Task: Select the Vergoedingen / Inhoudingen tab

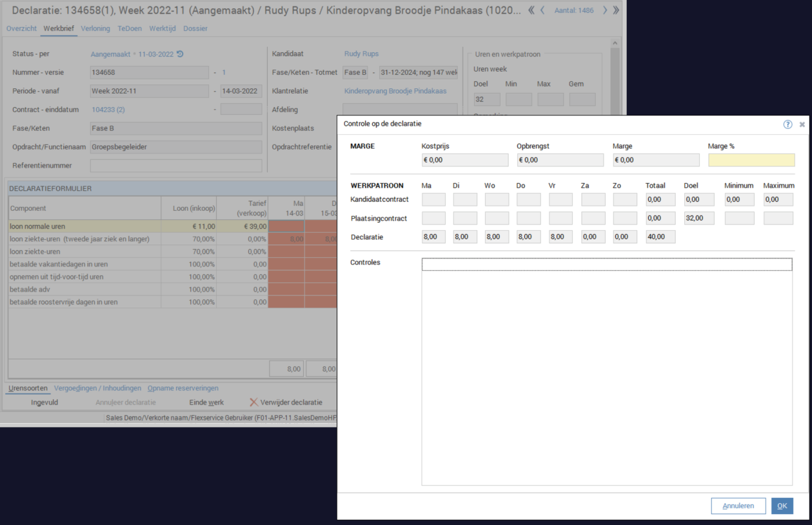Action: 97,388
